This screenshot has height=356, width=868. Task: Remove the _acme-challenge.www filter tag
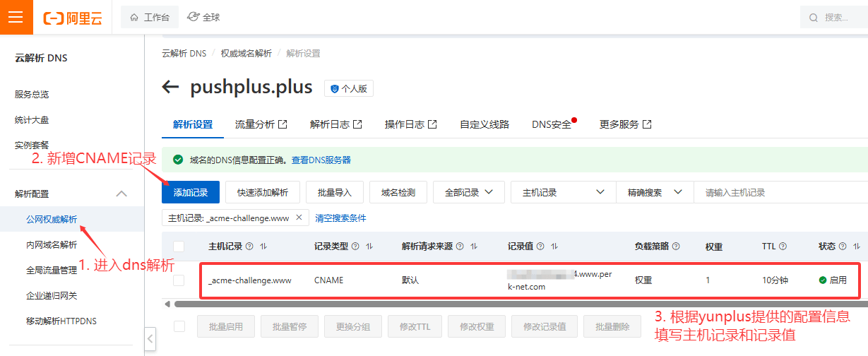(x=299, y=218)
